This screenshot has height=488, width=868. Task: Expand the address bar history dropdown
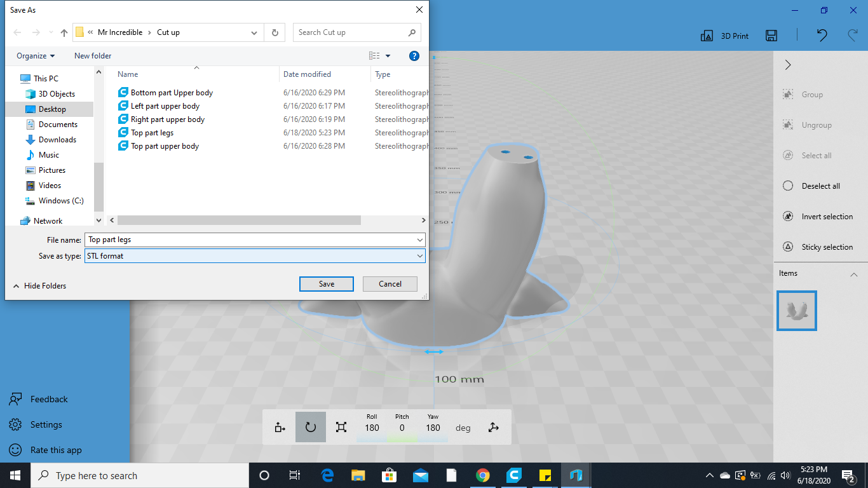254,32
